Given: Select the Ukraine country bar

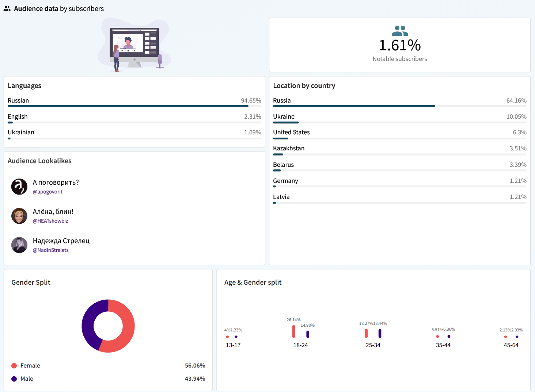Looking at the screenshot, I should [x=286, y=122].
